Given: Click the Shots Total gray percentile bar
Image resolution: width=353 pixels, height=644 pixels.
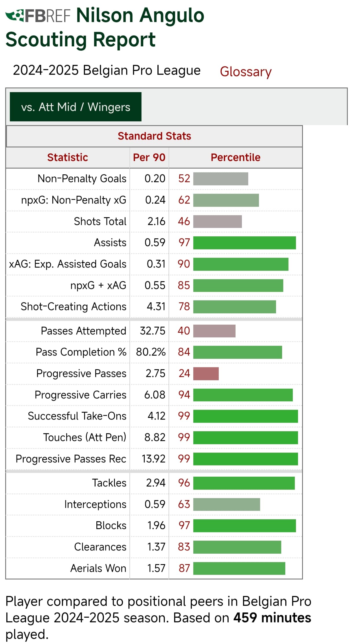Looking at the screenshot, I should click(x=218, y=222).
